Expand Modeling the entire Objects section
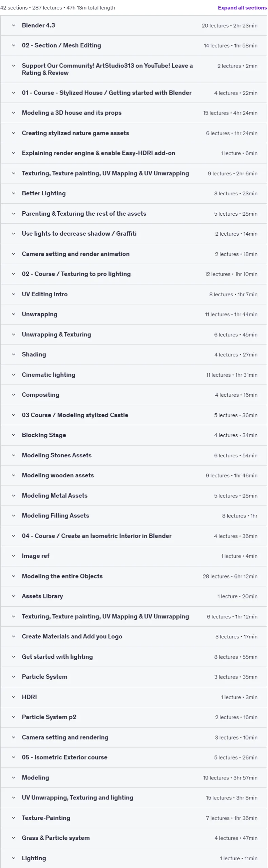The image size is (268, 868). (133, 576)
